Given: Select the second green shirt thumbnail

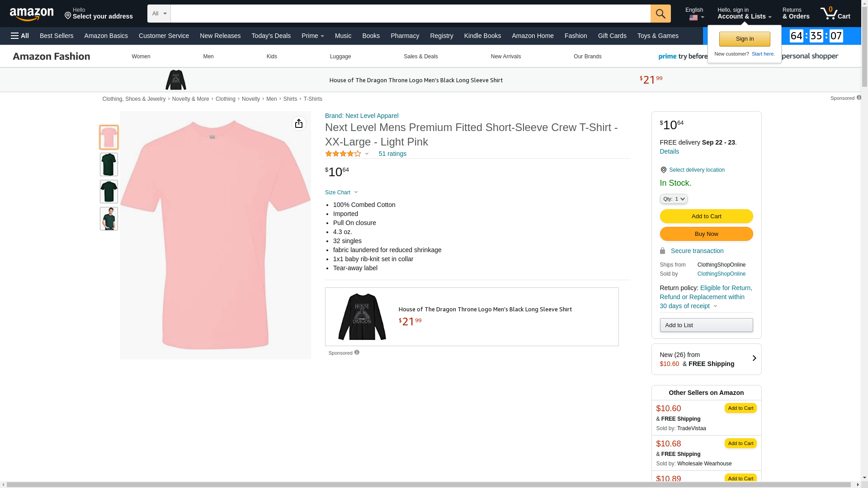Looking at the screenshot, I should tap(109, 192).
